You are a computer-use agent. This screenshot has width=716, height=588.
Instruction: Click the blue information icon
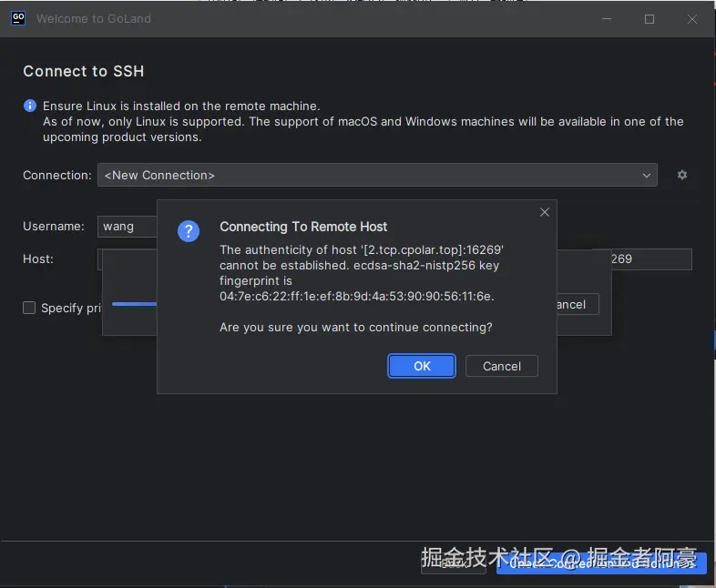point(30,106)
